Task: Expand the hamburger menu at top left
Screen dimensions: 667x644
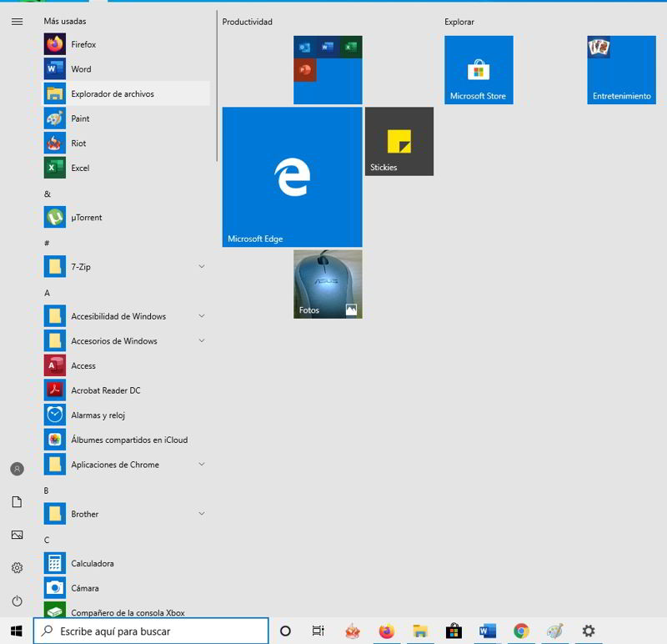Action: click(17, 22)
